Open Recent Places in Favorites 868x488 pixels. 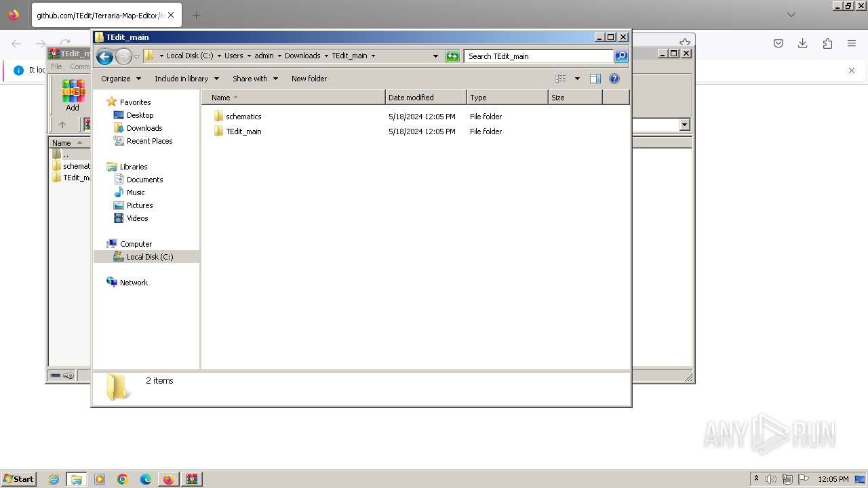[149, 141]
